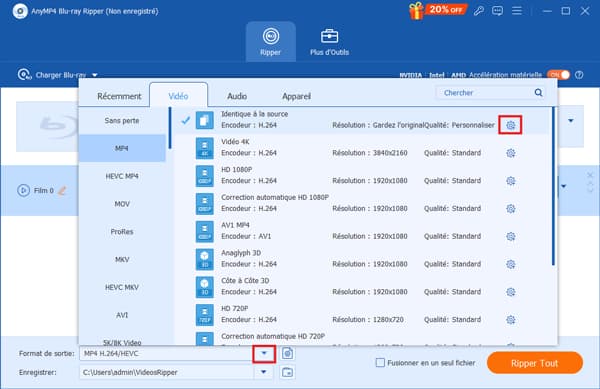Click Encodeur : AV1 text
Screen dimensions: 600x389
[246, 236]
